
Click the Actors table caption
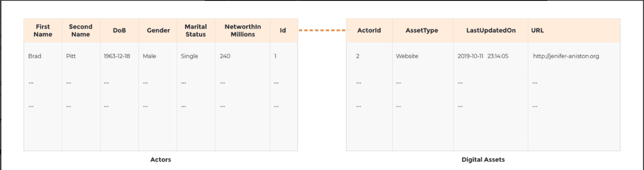click(160, 160)
